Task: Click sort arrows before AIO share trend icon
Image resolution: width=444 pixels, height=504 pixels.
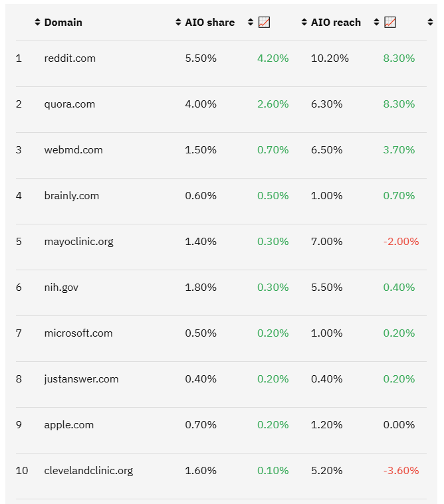Action: pos(251,23)
